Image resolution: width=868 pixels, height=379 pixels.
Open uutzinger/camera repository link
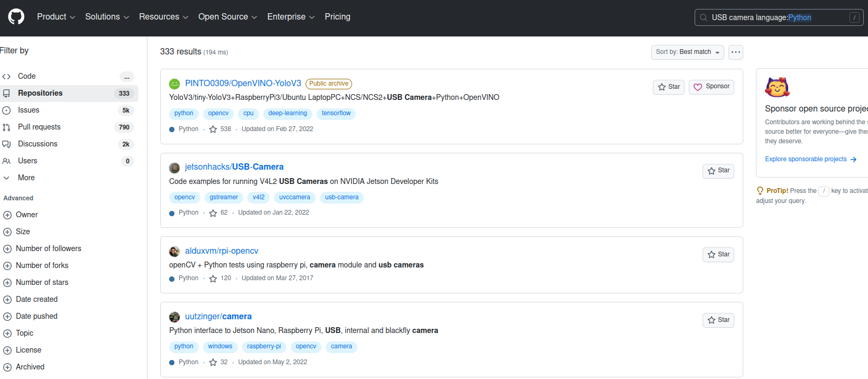tap(218, 317)
